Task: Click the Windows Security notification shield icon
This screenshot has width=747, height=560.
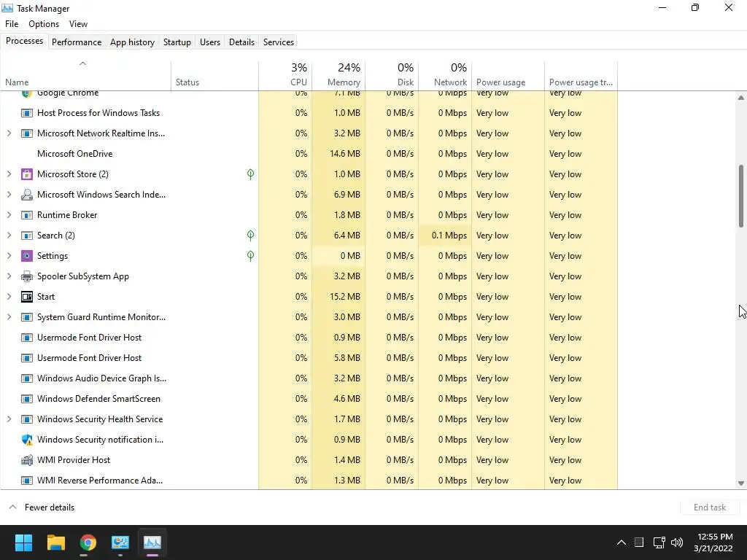Action: (x=27, y=440)
